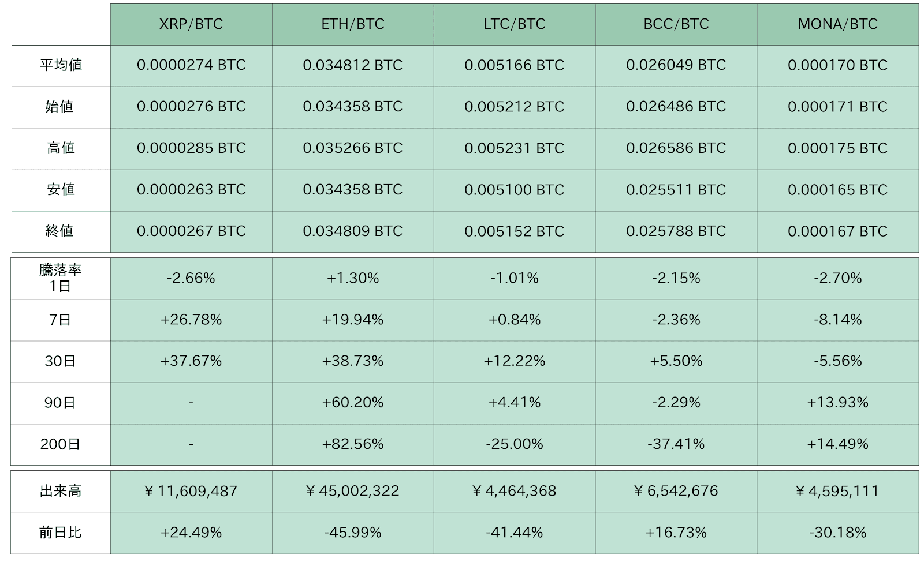Click the 高値 row label

61,148
